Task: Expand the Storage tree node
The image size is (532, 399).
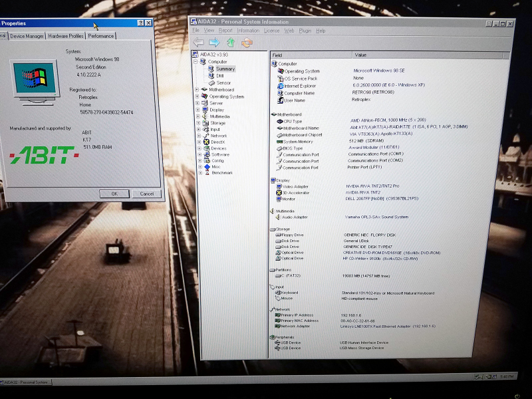Action: coord(198,123)
